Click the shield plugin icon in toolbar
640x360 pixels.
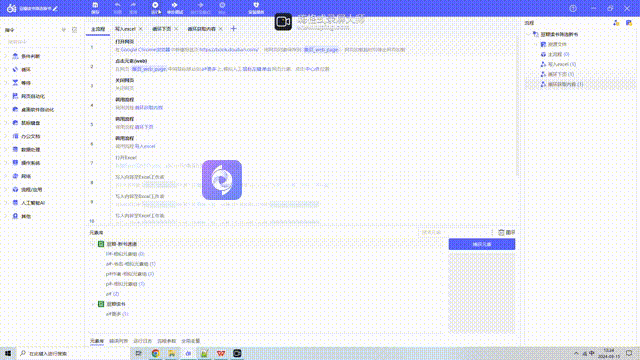coord(256,5)
